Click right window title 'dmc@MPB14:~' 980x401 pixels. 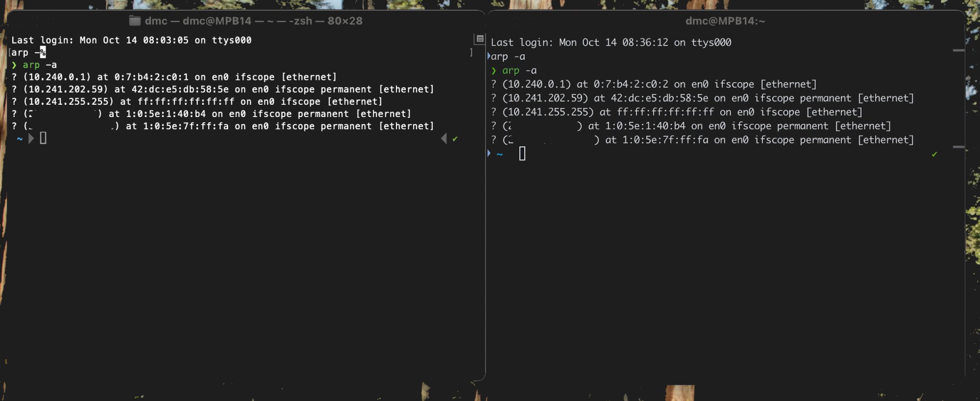(x=725, y=21)
